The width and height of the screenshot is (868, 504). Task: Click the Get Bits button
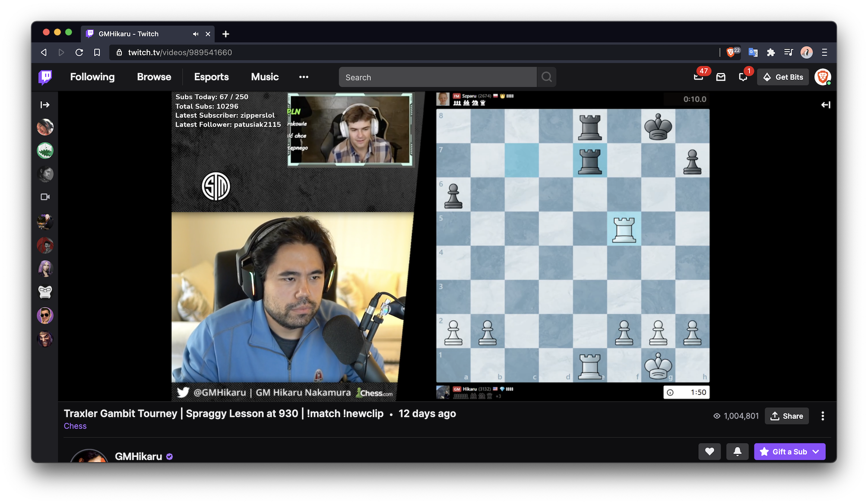click(x=783, y=77)
